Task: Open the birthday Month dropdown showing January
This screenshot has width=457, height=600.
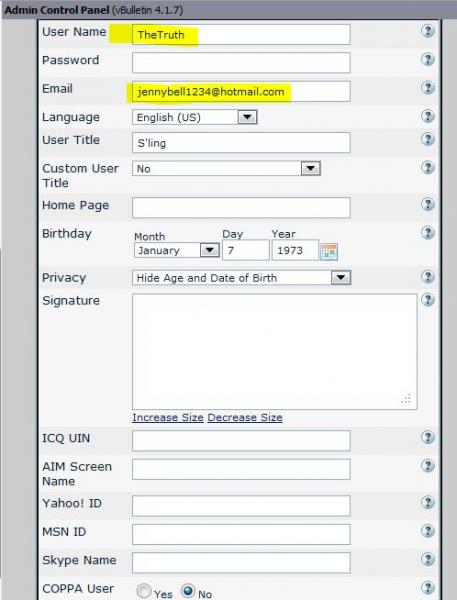Action: (x=176, y=250)
